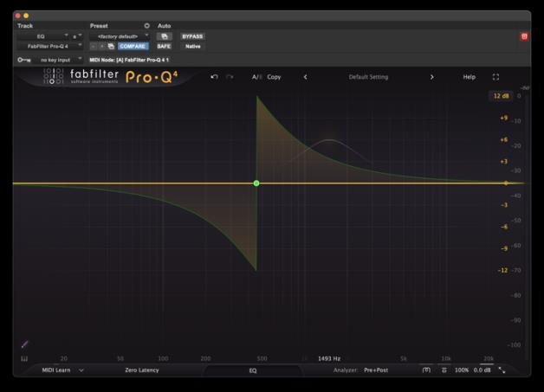The width and height of the screenshot is (544, 392).
Task: Go to the next preset arrow
Action: (x=431, y=77)
